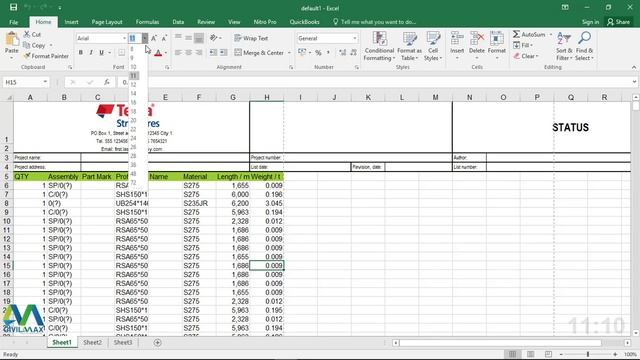
Task: Switch to Sheet2 worksheet tab
Action: (93, 343)
